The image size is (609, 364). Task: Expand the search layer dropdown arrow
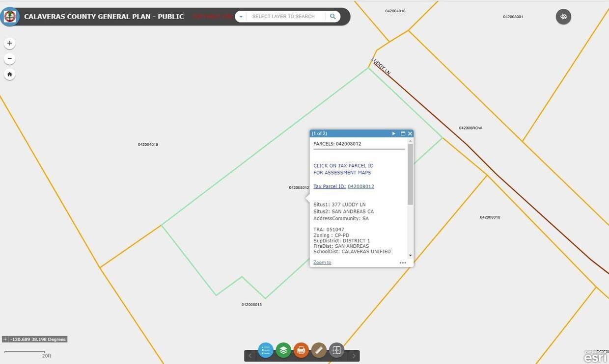coord(241,17)
